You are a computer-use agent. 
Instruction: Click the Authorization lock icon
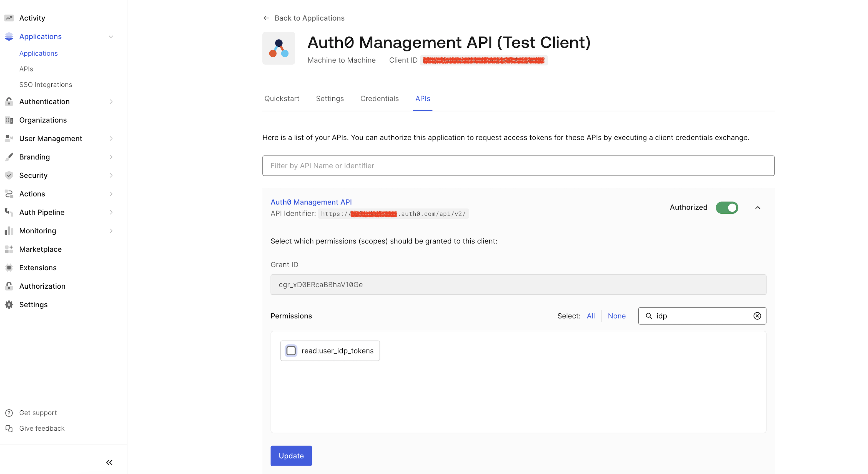click(9, 286)
